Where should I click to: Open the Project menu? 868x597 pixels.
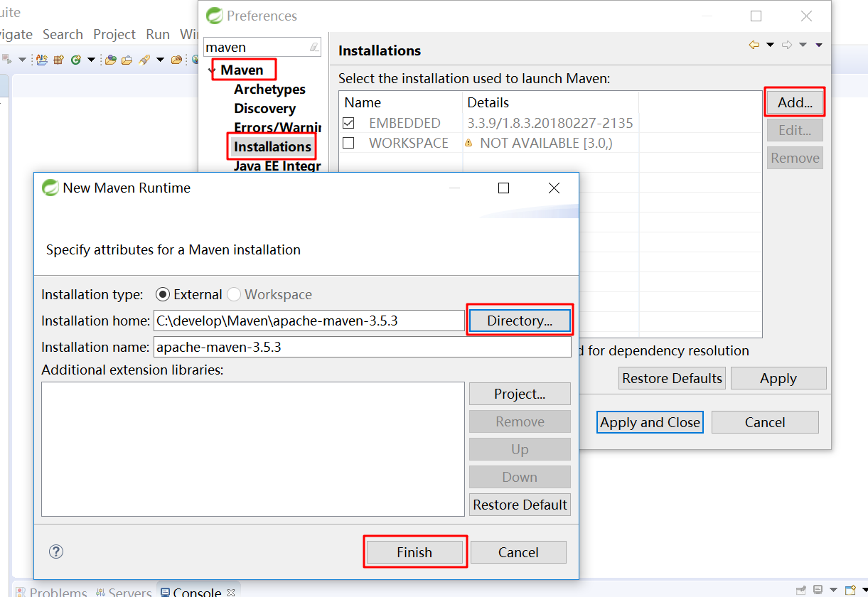(114, 34)
